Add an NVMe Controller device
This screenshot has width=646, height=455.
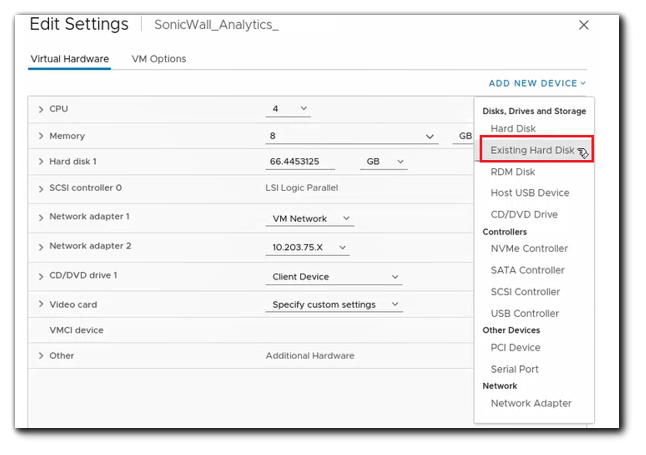click(529, 249)
